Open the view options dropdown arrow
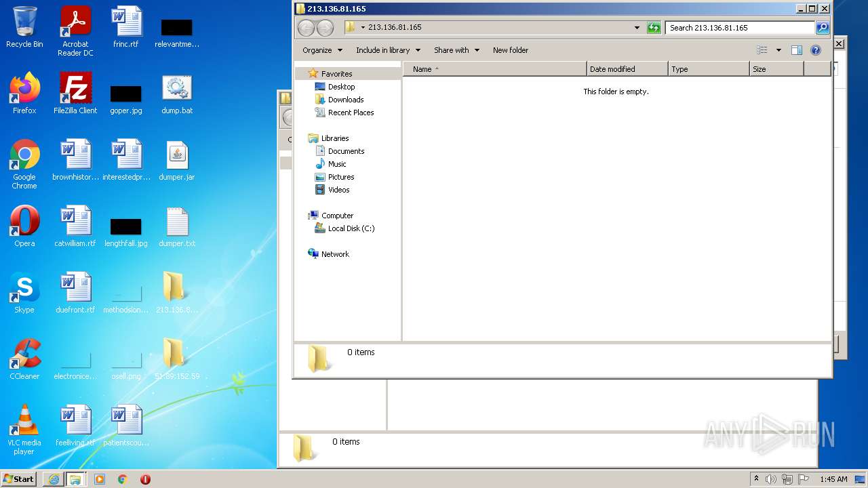Screen dimensions: 868x488 (778, 50)
